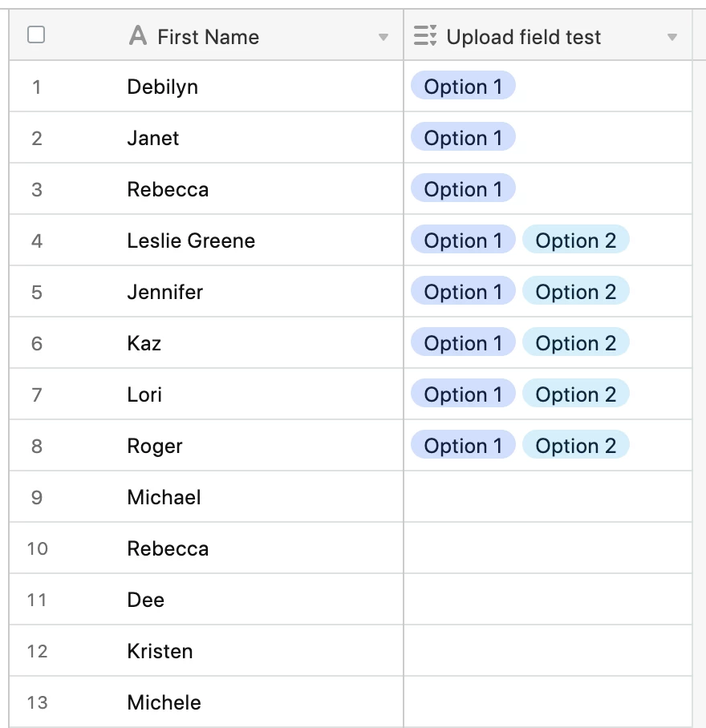This screenshot has width=706, height=728.
Task: Select the Option 1 tag in Debilyn's row
Action: coord(463,86)
